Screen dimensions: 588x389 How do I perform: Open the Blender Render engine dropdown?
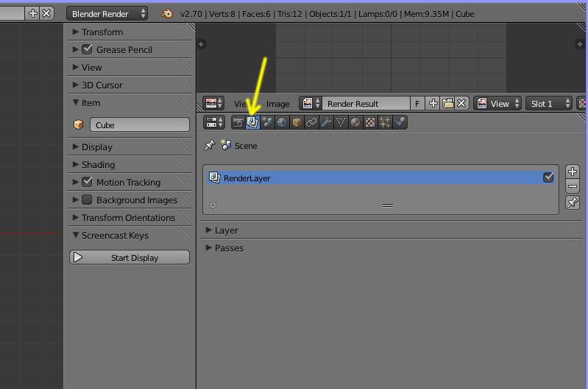[x=107, y=13]
